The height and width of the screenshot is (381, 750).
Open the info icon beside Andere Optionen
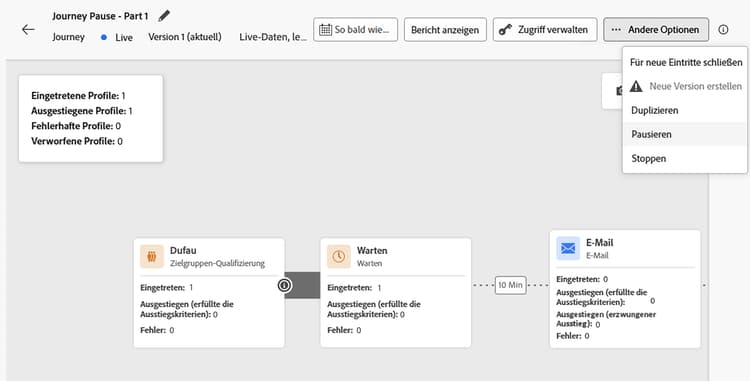[x=723, y=30]
